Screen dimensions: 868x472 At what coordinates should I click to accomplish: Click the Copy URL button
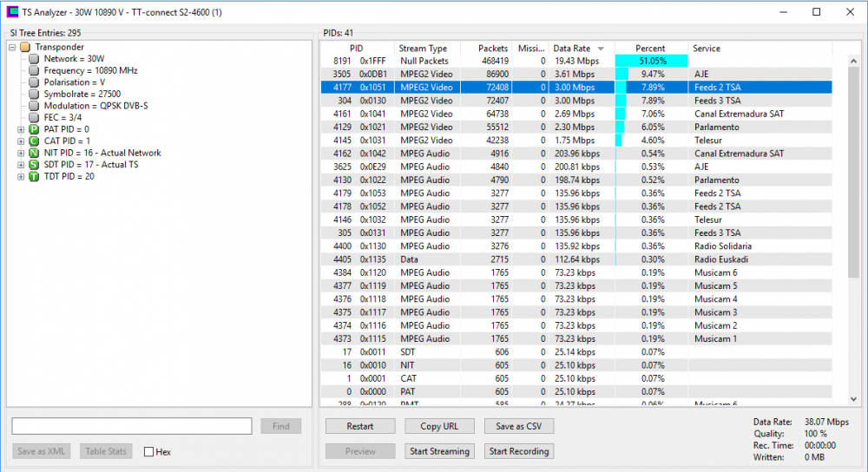[439, 426]
